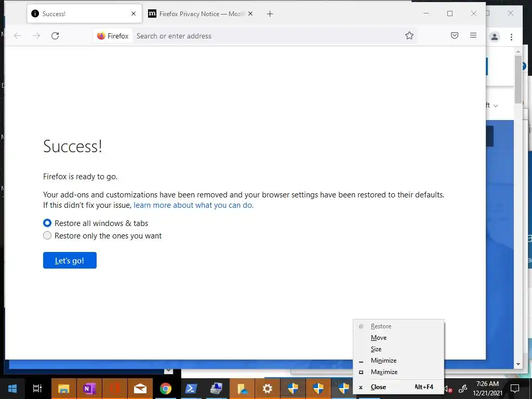The image size is (532, 399).
Task: Expand the 'ft' dropdown chevron in background window
Action: pos(495,106)
